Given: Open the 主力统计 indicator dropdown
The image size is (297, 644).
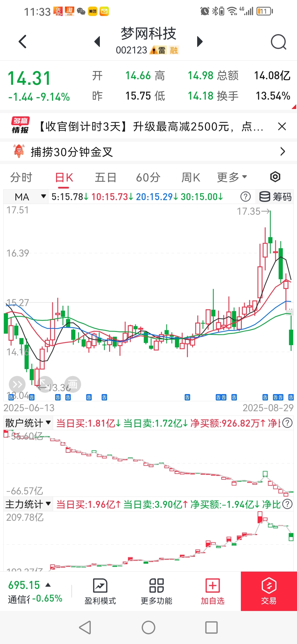Looking at the screenshot, I should 28,504.
